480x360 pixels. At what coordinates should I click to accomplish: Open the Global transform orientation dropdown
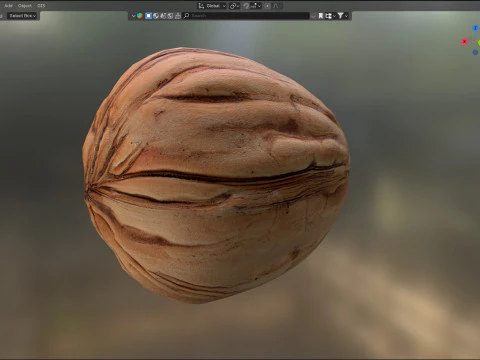tap(212, 6)
